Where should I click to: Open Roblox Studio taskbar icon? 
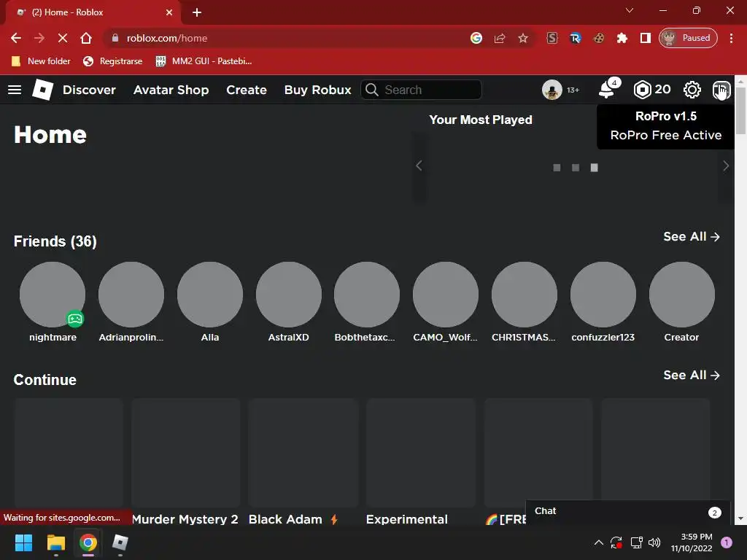120,542
